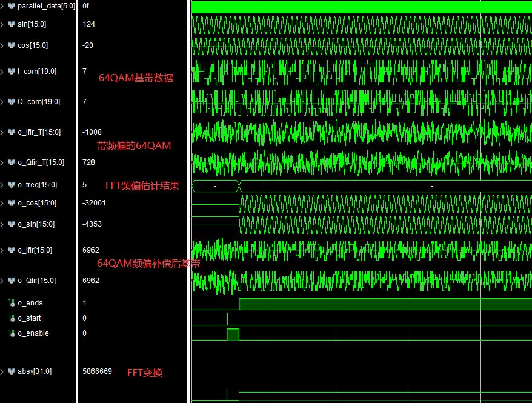Expand the o_cos[15:0] bus
This screenshot has width=532, height=403.
pos(2,203)
